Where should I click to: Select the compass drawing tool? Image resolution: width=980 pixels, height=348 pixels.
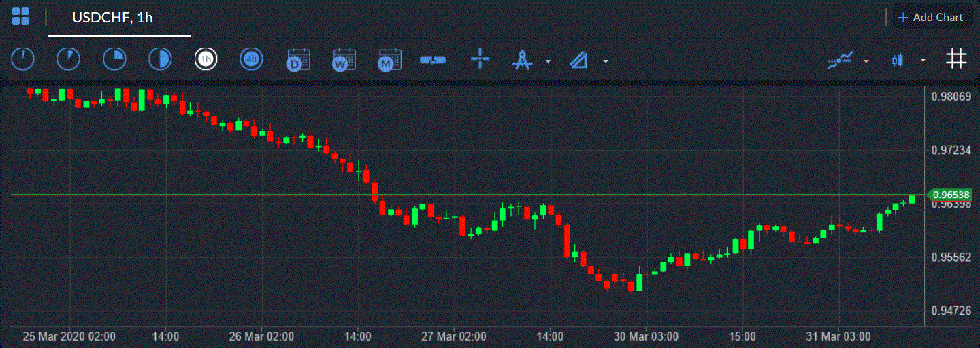[x=522, y=60]
